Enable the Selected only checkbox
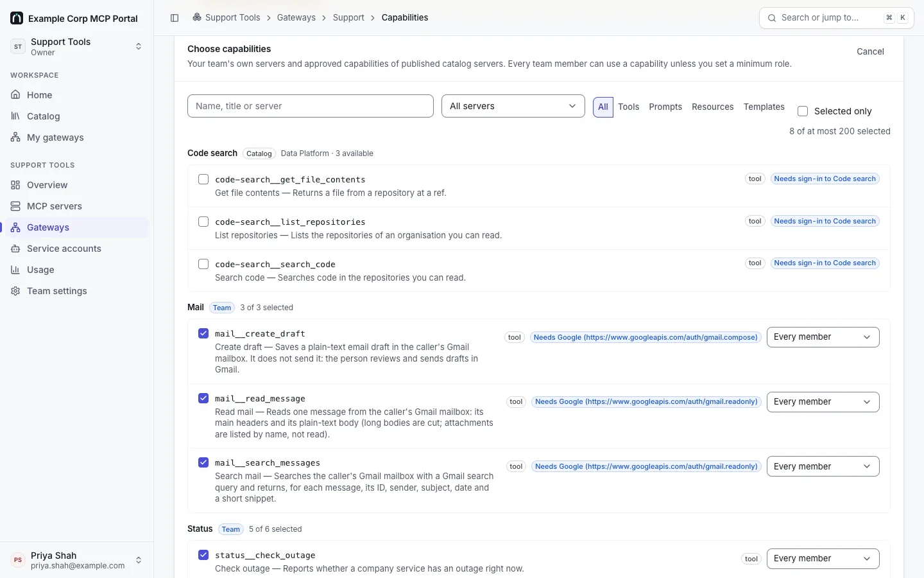The height and width of the screenshot is (578, 924). click(x=803, y=111)
